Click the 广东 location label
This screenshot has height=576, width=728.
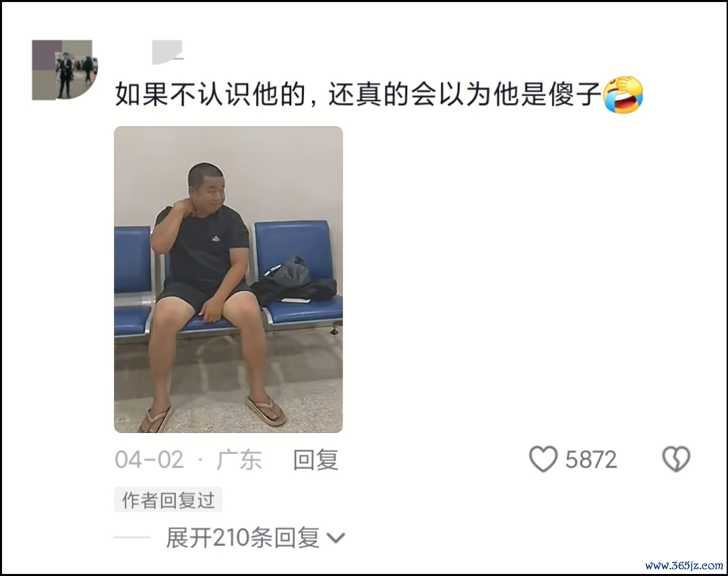click(239, 460)
